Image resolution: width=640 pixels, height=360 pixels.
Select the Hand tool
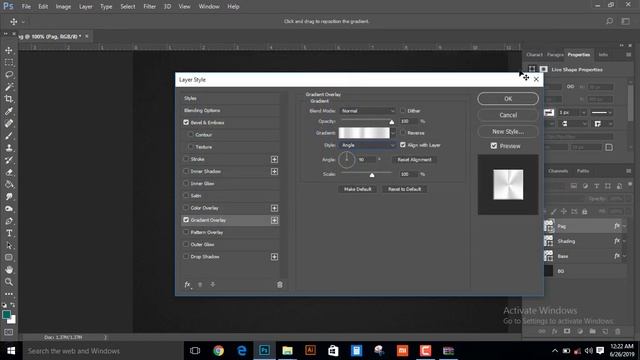9,270
